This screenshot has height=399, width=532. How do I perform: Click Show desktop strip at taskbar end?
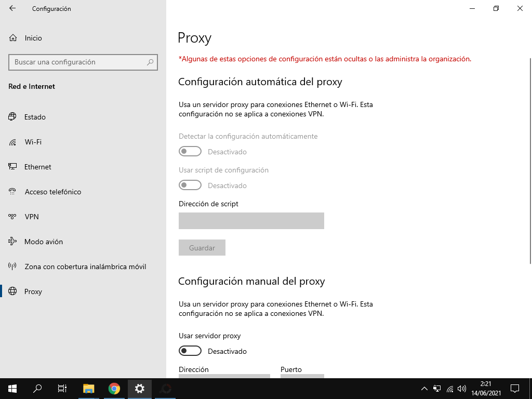[x=530, y=389]
